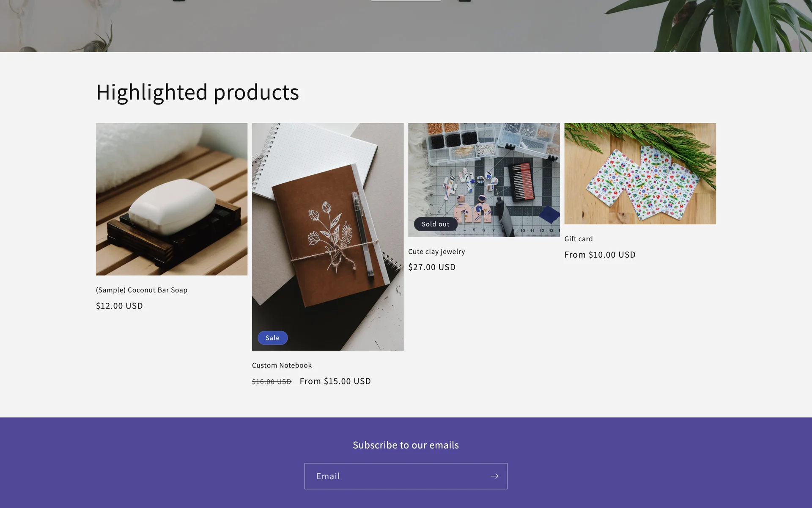Click the Gift card title link

point(579,239)
